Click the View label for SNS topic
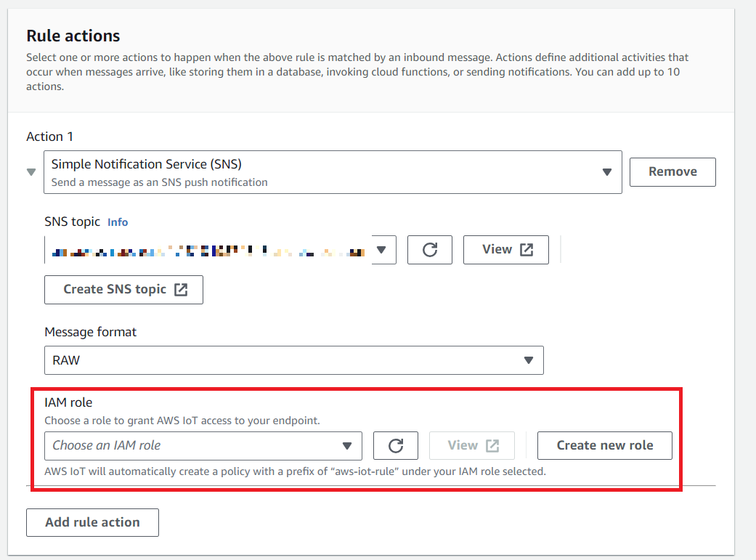 click(x=497, y=250)
